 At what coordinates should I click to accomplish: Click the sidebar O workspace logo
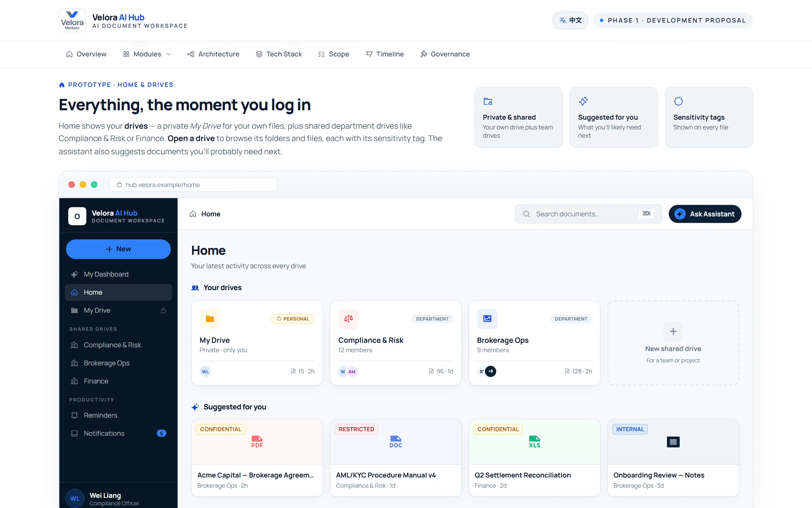click(x=77, y=216)
